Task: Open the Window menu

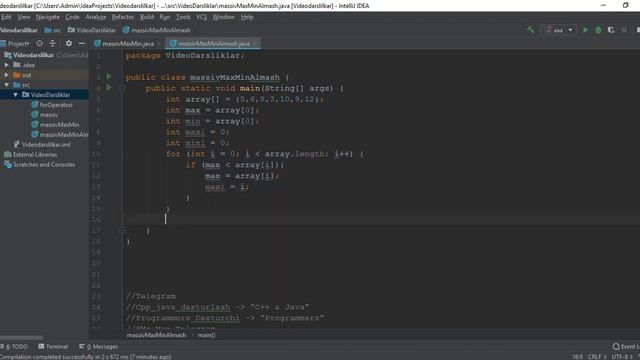Action: (224, 17)
